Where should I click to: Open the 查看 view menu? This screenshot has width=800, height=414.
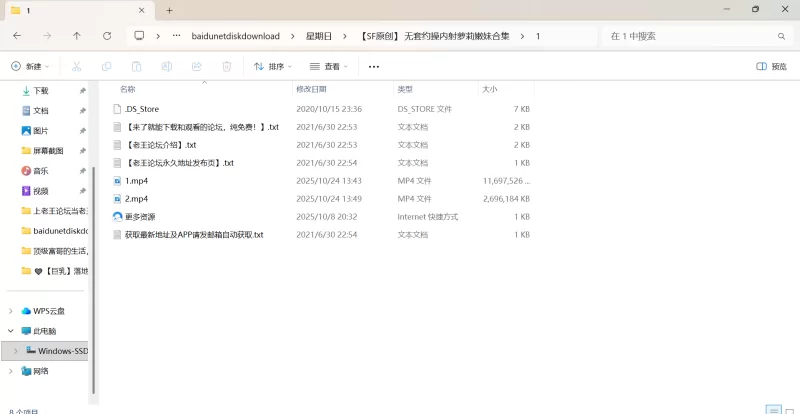tap(328, 66)
